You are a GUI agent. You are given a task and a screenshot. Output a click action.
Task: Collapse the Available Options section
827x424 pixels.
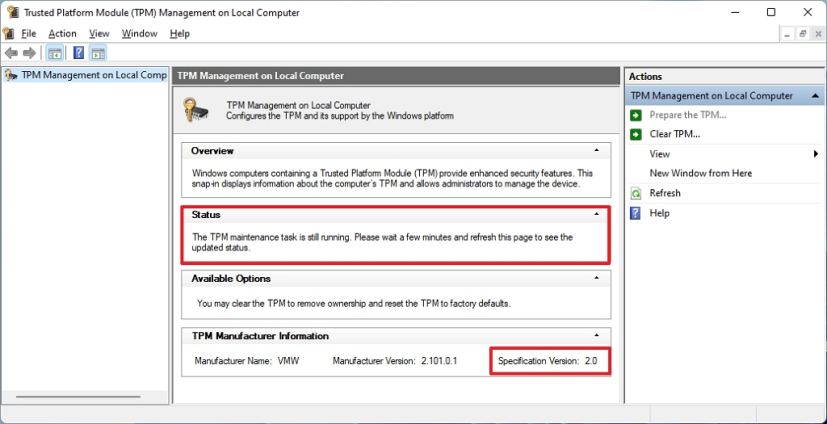(x=597, y=279)
